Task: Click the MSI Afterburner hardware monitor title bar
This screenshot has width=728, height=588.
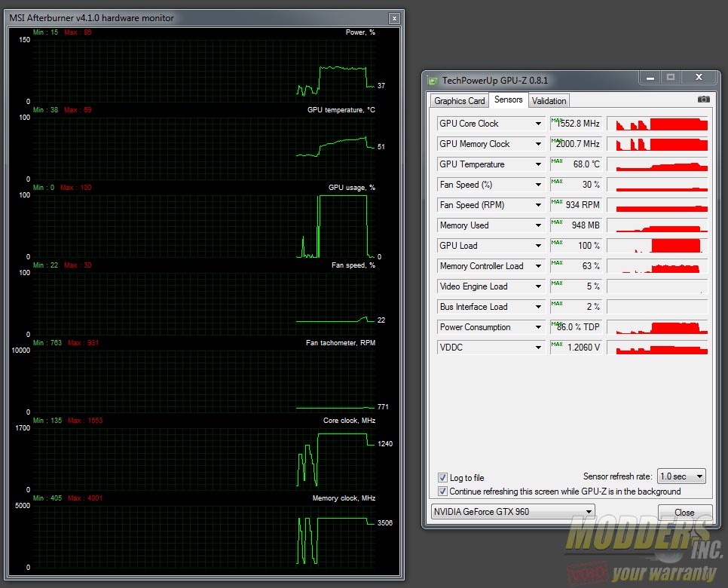Action: (206, 18)
